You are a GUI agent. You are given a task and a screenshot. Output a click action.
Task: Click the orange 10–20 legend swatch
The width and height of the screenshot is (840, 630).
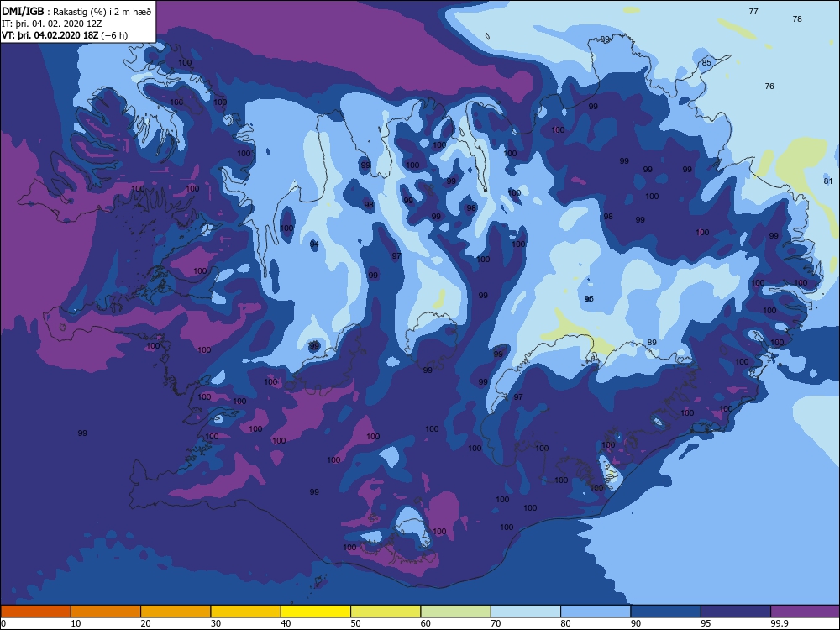pos(106,612)
